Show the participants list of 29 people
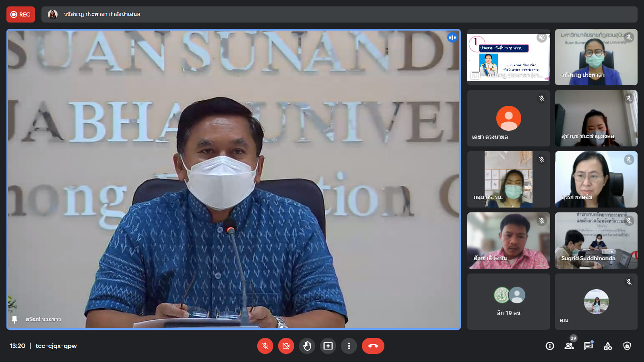Screen dimensions: 644x362 pos(569,346)
